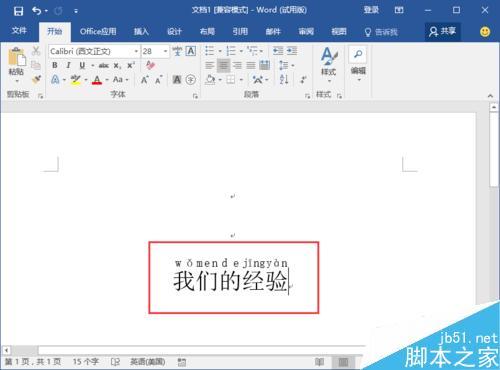Viewport: 500px width, 370px height.
Task: Open the 编辑 Editing search button
Action: pos(358,64)
